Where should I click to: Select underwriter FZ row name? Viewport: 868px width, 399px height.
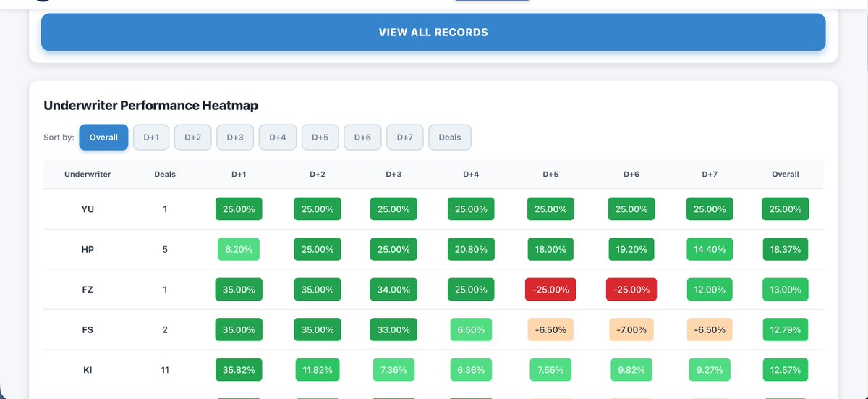click(x=88, y=290)
